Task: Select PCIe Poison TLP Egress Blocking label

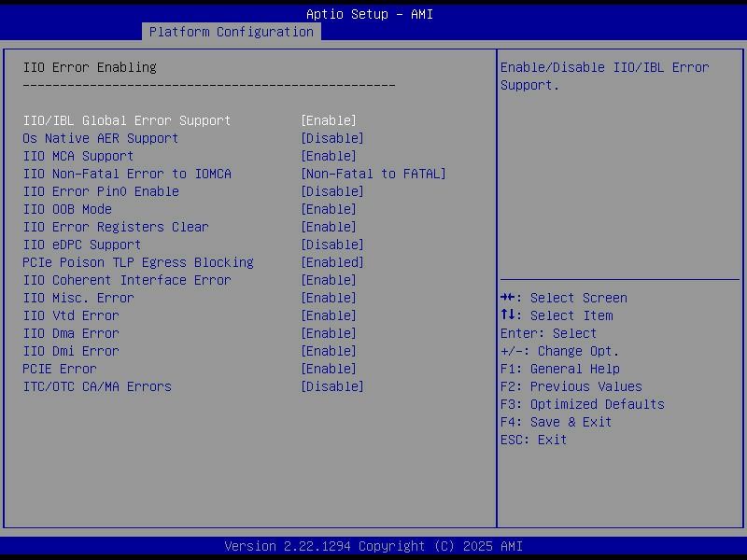Action: click(x=138, y=262)
